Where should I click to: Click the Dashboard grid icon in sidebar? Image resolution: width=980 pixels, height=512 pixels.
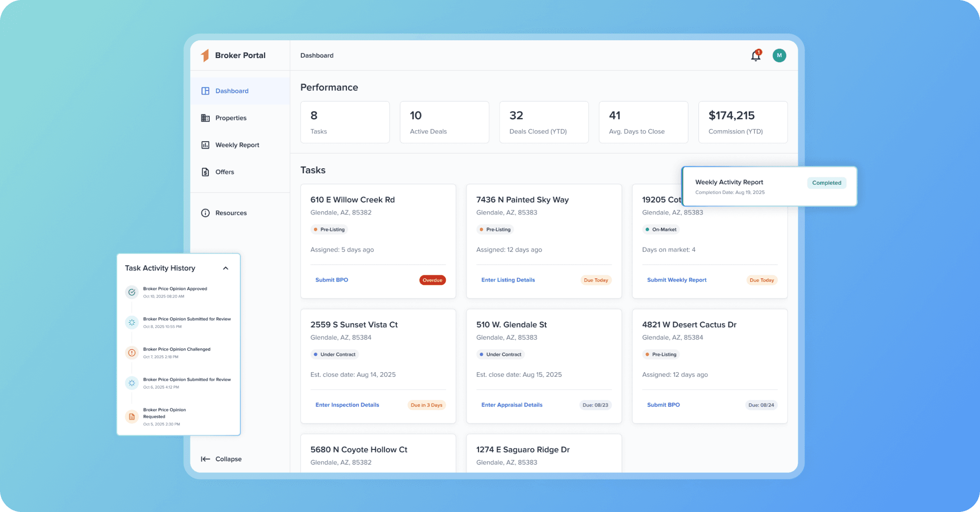[x=205, y=91]
